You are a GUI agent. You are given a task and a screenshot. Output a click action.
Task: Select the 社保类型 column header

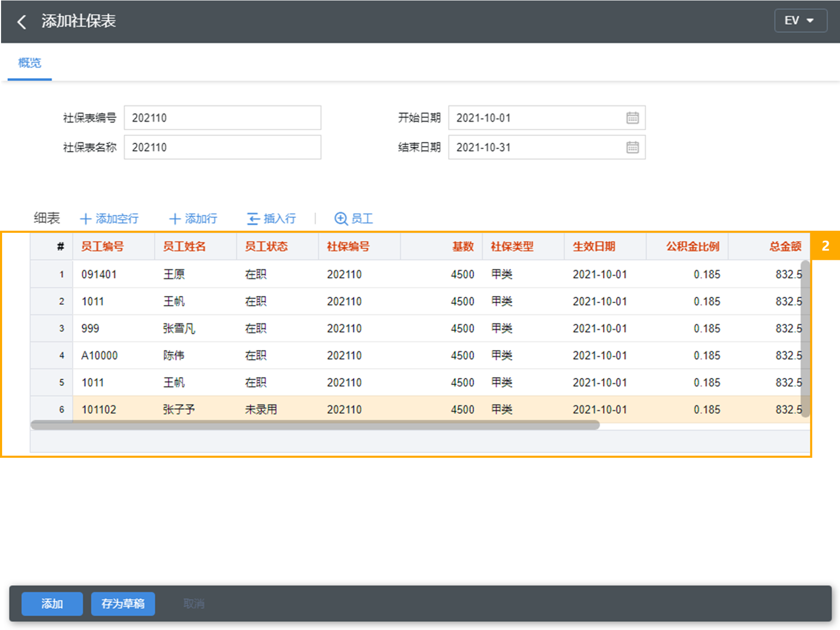[523, 247]
